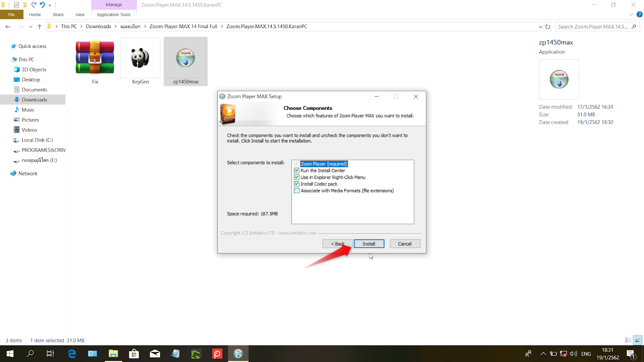Open the Windows Start menu
644x362 pixels.
click(10, 354)
